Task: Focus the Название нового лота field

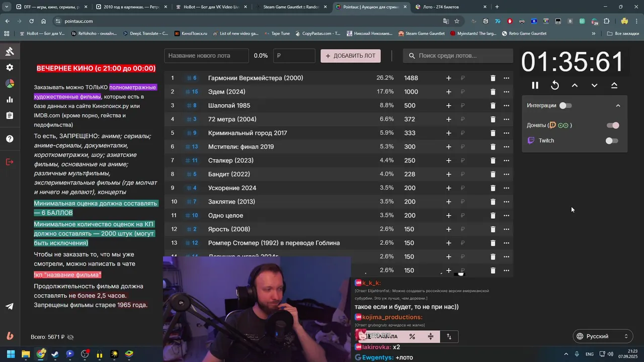Action: 206,56
